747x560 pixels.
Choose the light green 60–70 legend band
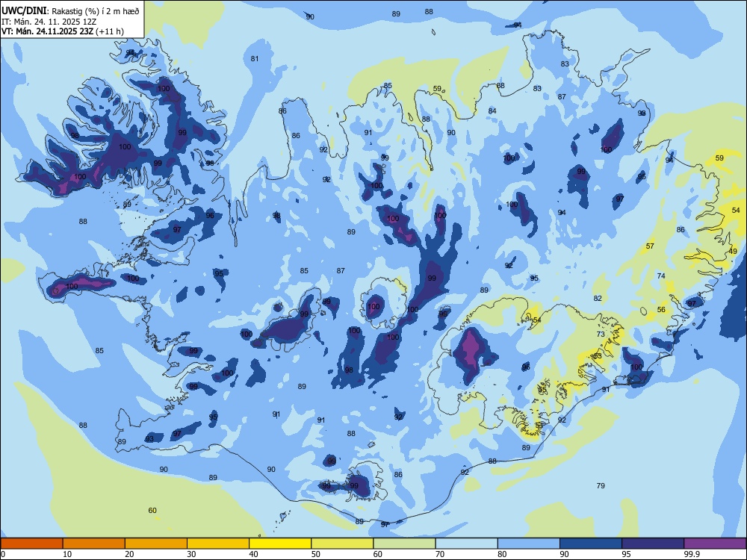tap(404, 544)
